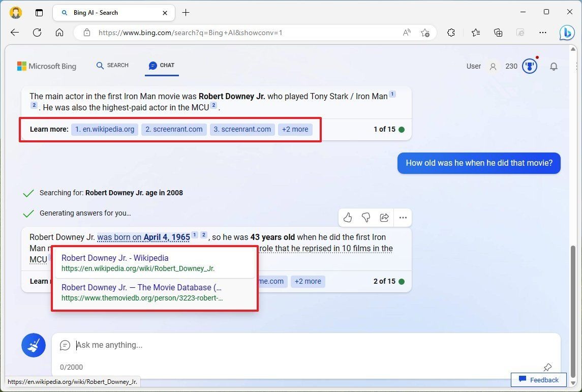The height and width of the screenshot is (392, 582).
Task: Open the 2. screenrant.com source link
Action: point(174,129)
